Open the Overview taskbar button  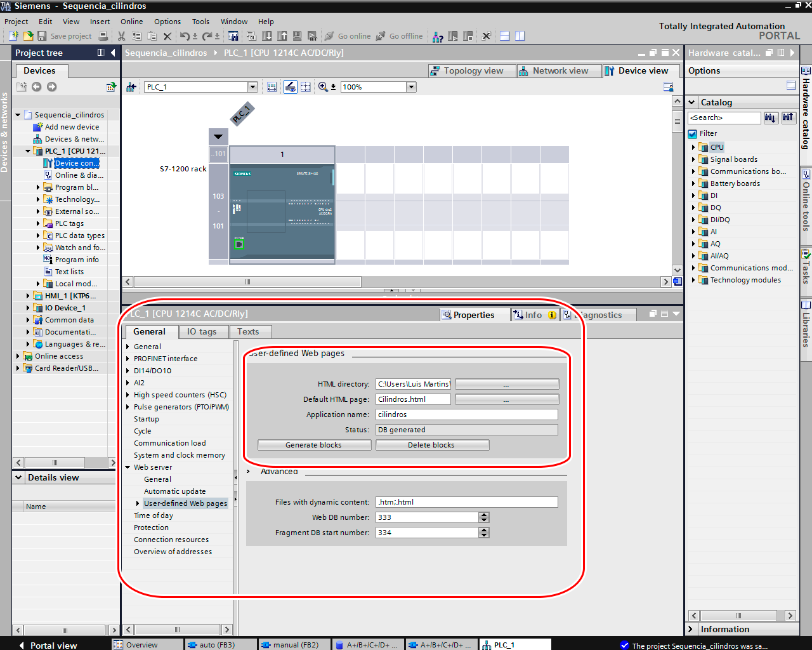click(147, 644)
